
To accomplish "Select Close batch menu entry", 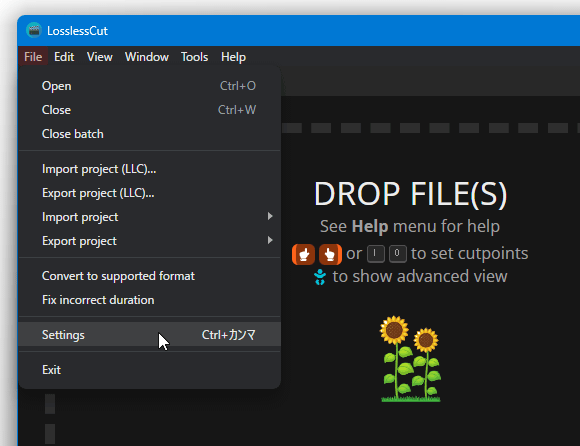I will [x=150, y=134].
